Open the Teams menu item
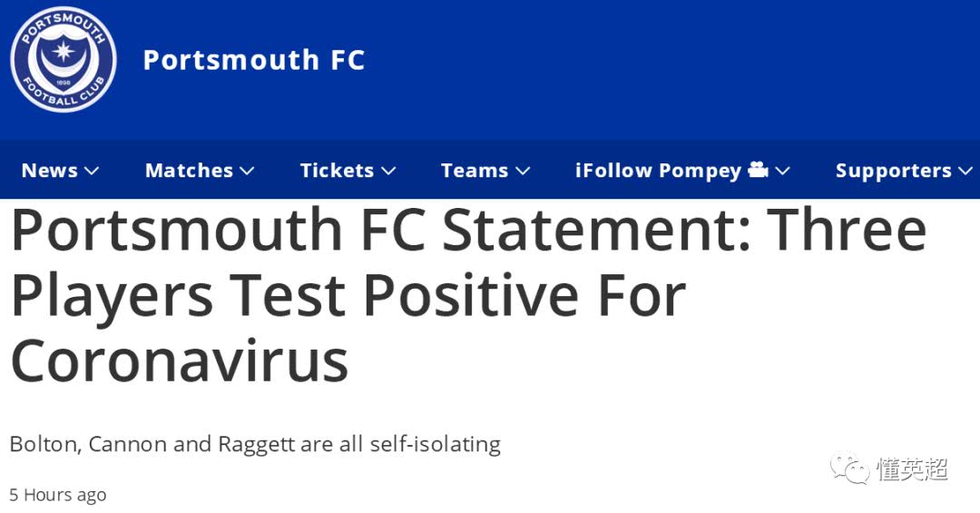The height and width of the screenshot is (513, 980). tap(475, 170)
